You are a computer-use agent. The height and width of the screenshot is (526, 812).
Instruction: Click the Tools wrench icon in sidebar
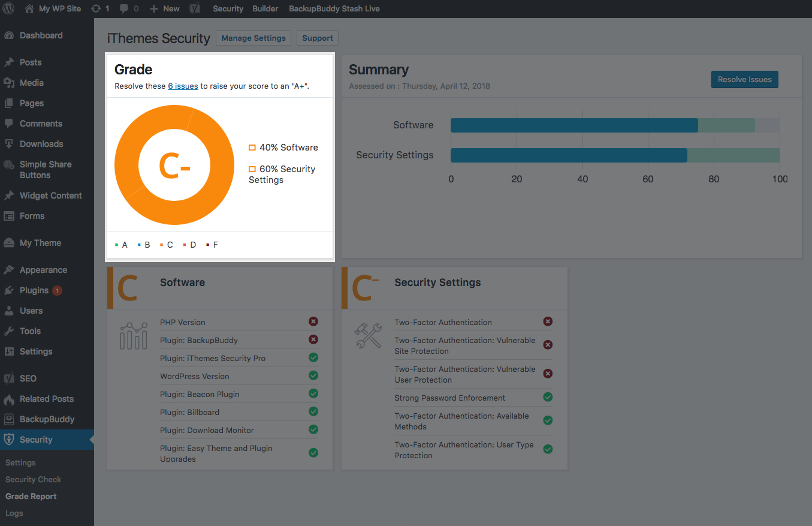(x=9, y=331)
